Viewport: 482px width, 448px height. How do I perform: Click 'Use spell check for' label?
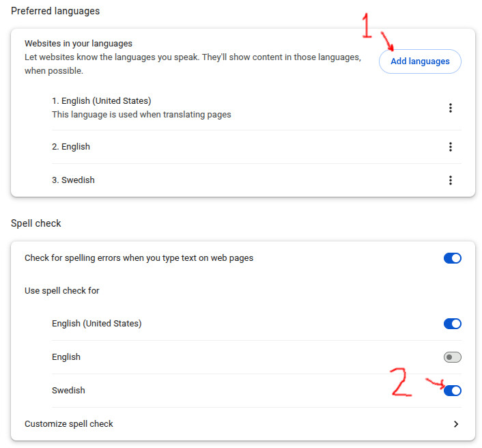point(62,291)
